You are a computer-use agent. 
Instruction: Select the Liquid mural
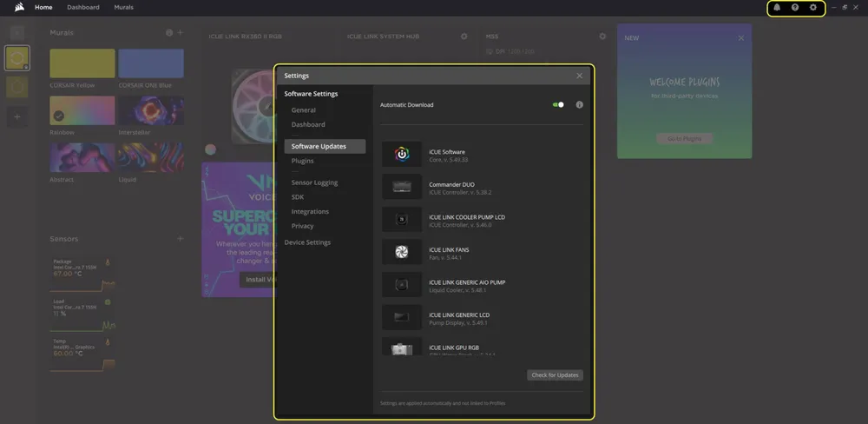point(151,157)
